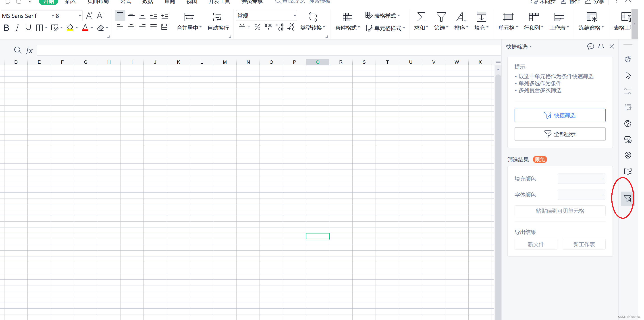This screenshot has width=644, height=320.
Task: Click the blue quick filter button
Action: click(560, 115)
